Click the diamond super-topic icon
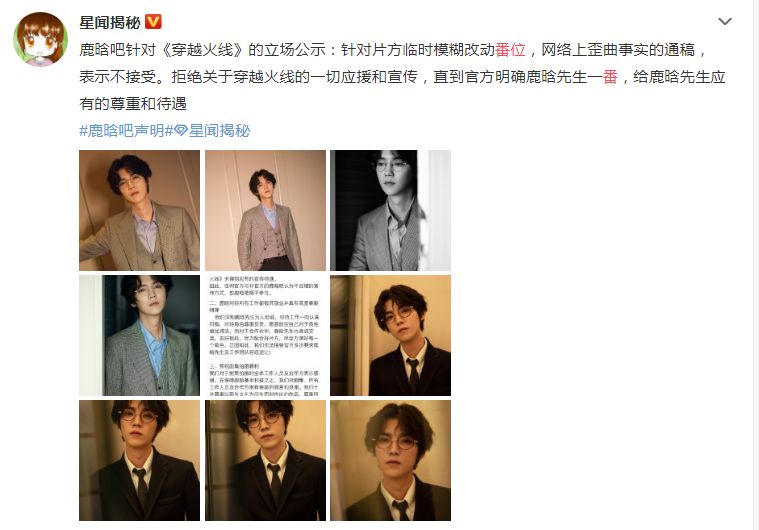Screen dimensions: 759x530 181,131
